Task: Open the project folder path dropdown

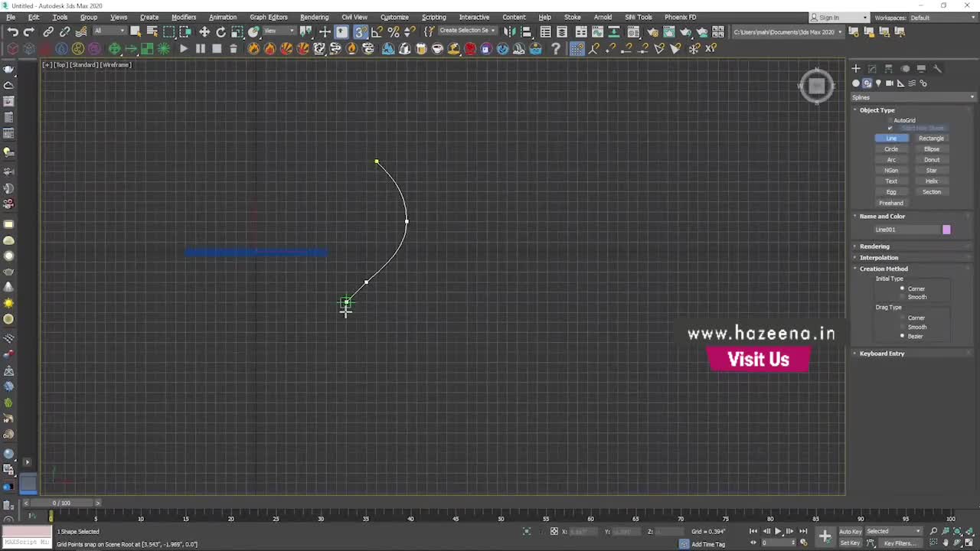Action: coord(788,31)
